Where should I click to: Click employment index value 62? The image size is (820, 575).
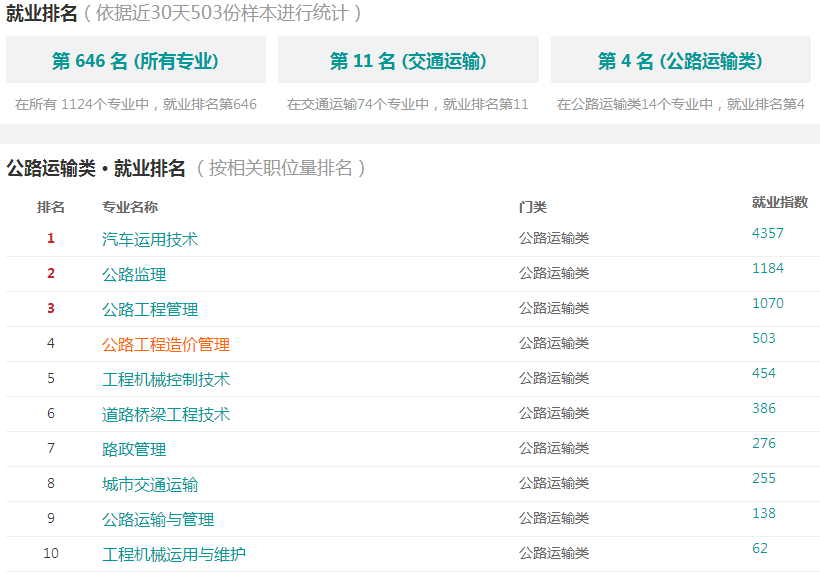point(760,548)
